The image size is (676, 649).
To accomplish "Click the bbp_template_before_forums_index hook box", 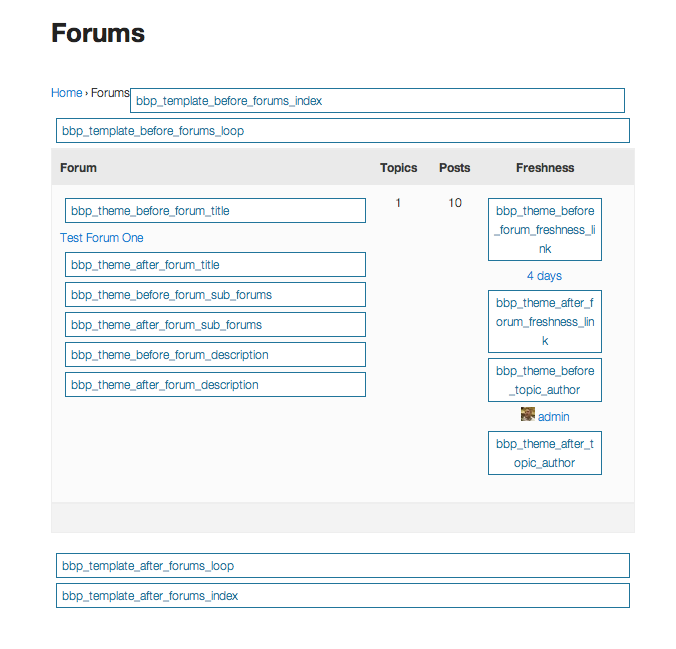I will (x=377, y=100).
